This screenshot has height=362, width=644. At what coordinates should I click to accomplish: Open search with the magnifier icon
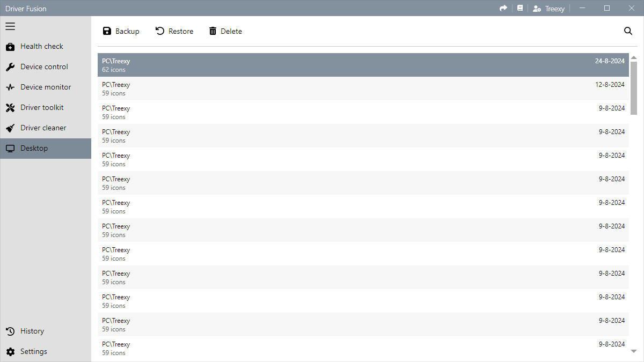(628, 31)
